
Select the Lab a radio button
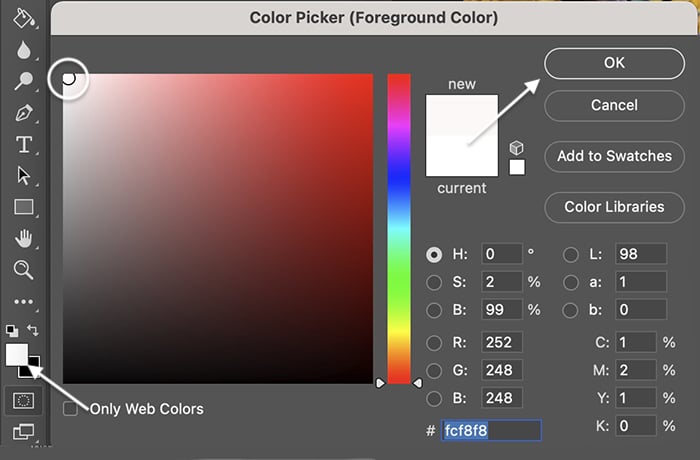[x=571, y=282]
